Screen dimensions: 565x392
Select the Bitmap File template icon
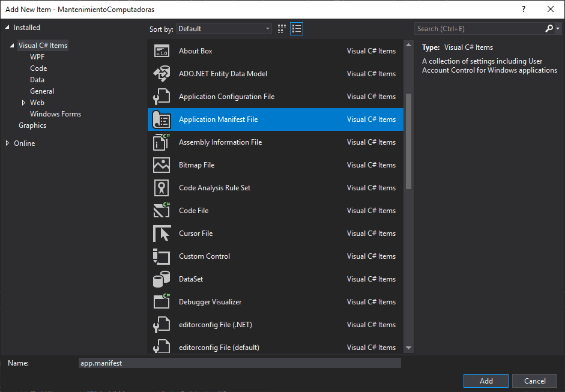click(161, 164)
